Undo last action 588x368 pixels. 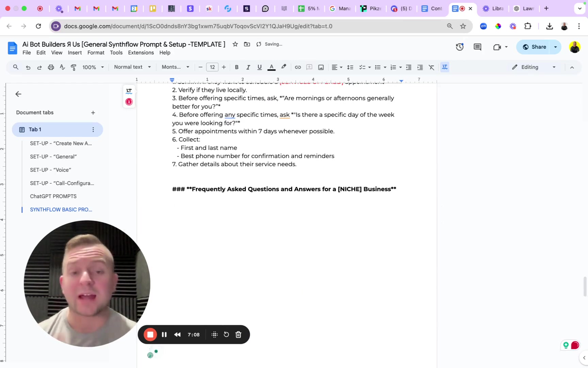(x=28, y=67)
